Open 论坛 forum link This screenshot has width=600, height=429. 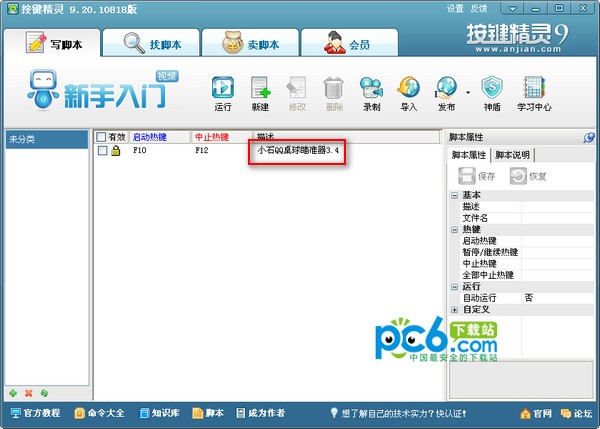click(576, 414)
